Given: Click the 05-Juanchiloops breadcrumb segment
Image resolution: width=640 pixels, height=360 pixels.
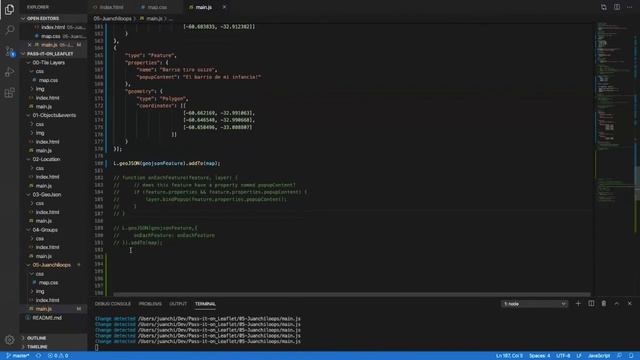Looking at the screenshot, I should 112,19.
